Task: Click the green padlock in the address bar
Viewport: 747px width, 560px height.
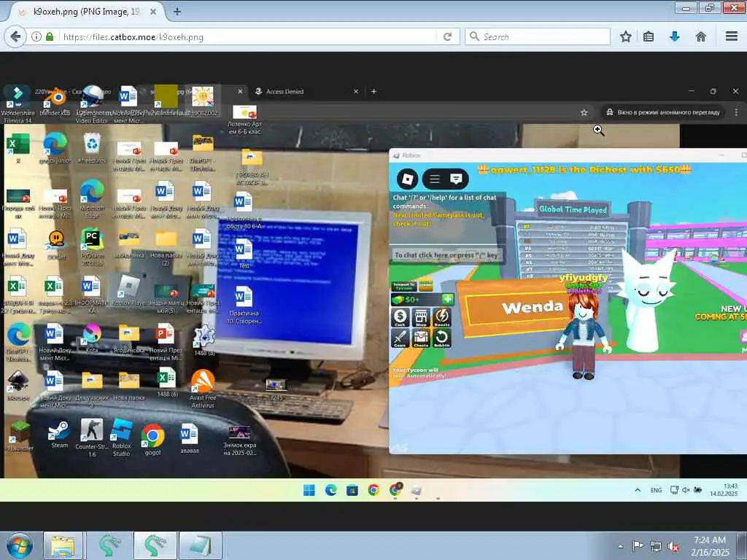Action: [x=49, y=36]
